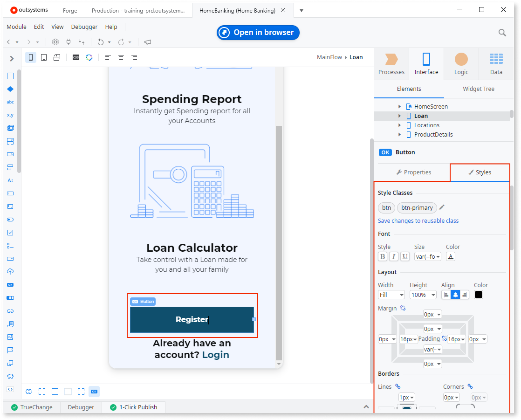Click the black layout color swatch
Viewport: 521px width, 420px height.
(479, 295)
